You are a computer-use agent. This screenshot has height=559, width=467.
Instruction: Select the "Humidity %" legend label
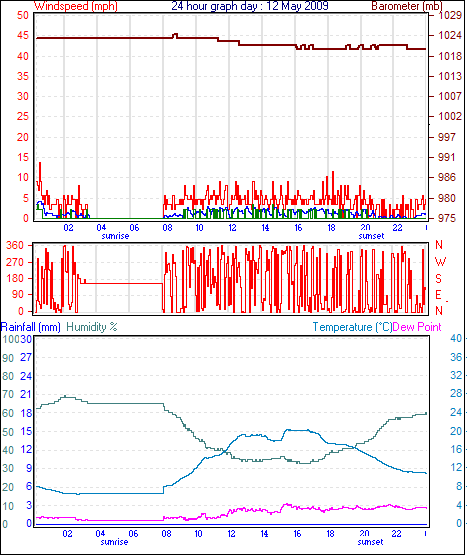tap(92, 327)
